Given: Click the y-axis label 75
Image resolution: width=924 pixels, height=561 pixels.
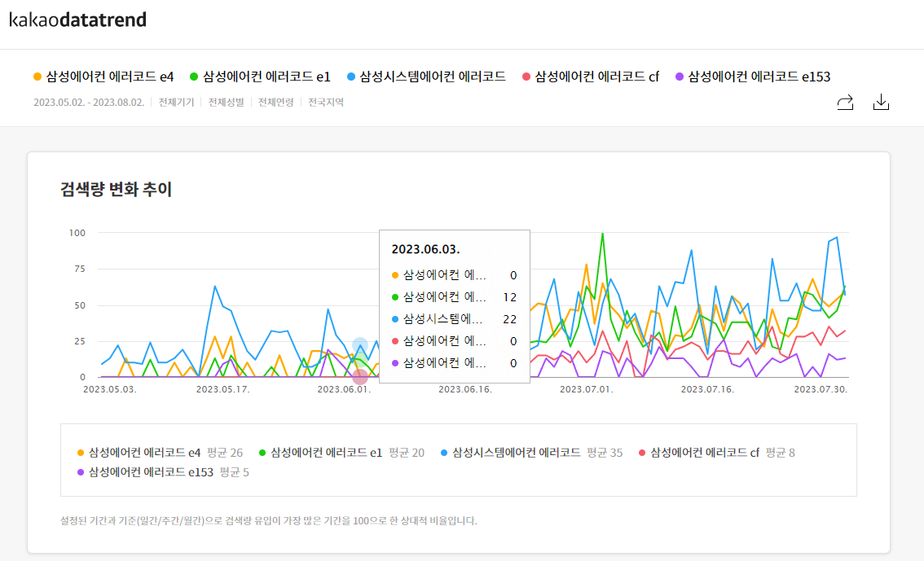Looking at the screenshot, I should (80, 269).
